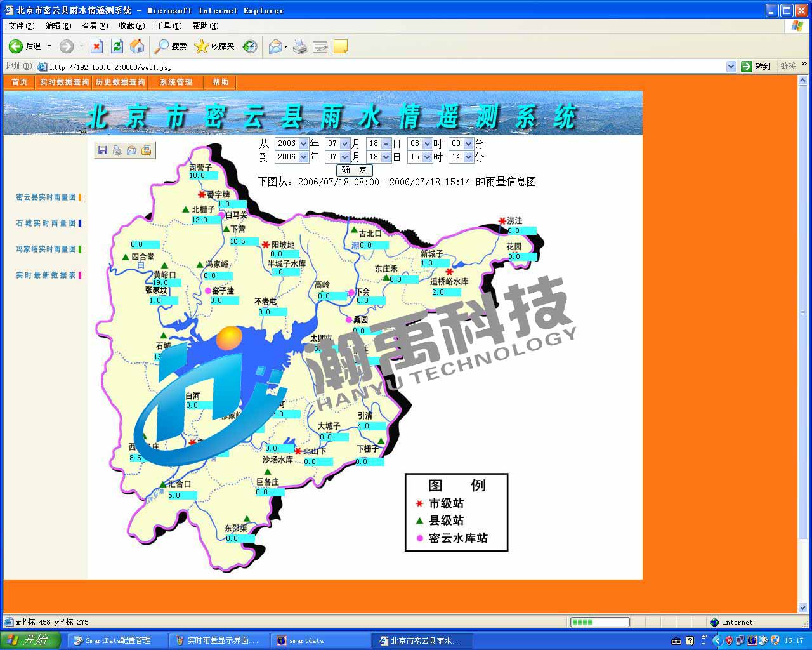Open the end-hour 15 dropdown

pyautogui.click(x=427, y=157)
